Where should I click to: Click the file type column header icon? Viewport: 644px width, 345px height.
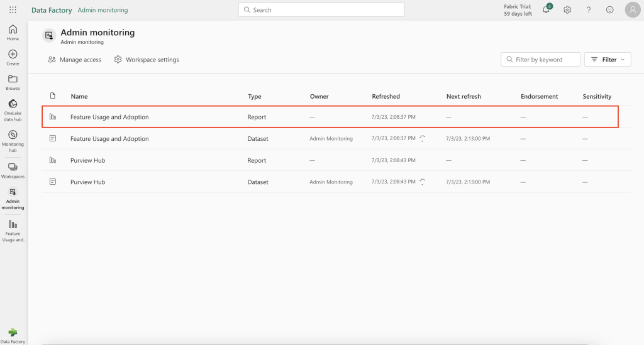[53, 96]
